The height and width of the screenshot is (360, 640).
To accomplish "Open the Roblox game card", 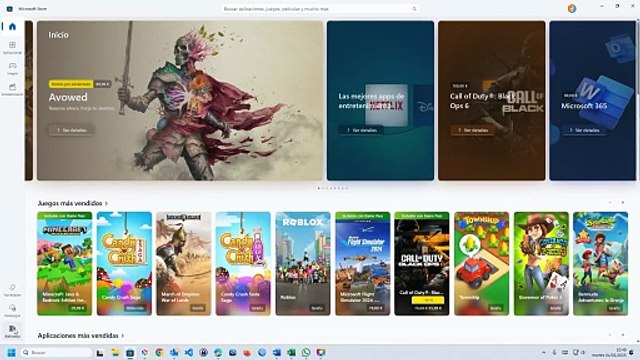I will pos(303,263).
